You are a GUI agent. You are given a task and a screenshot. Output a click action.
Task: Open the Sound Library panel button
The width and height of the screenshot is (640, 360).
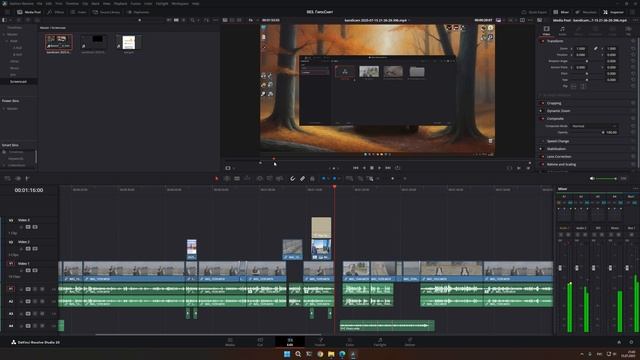(x=106, y=12)
